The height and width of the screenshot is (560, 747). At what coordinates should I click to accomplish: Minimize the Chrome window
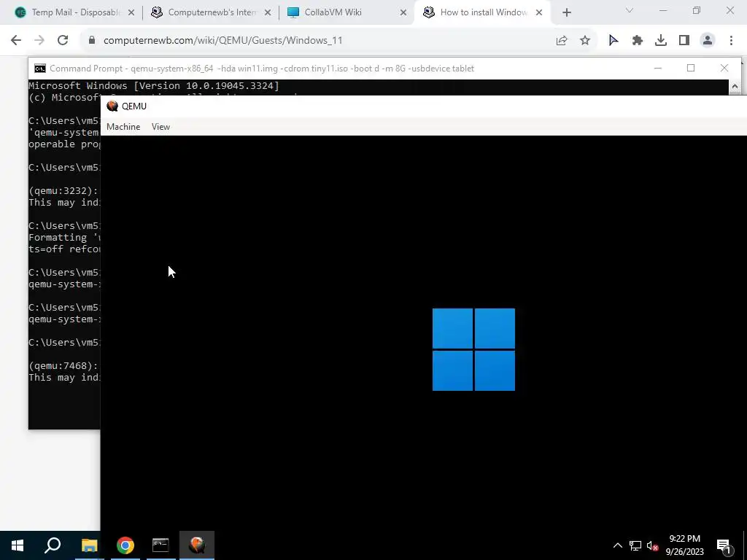click(x=662, y=10)
